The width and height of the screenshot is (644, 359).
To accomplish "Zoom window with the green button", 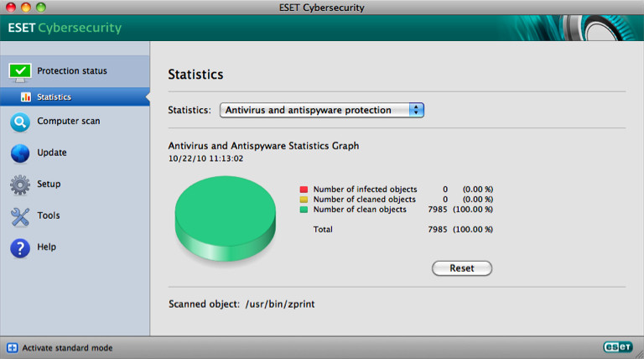I will 41,7.
